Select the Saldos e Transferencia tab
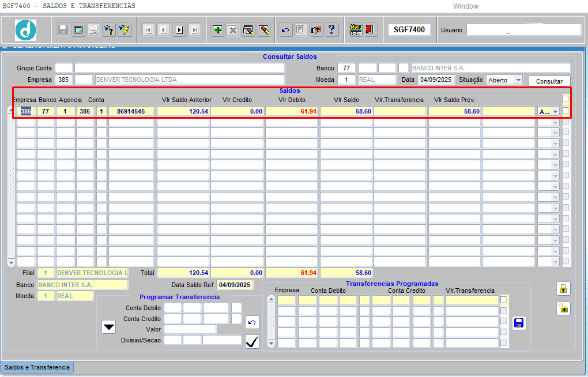The width and height of the screenshot is (588, 377). point(37,367)
